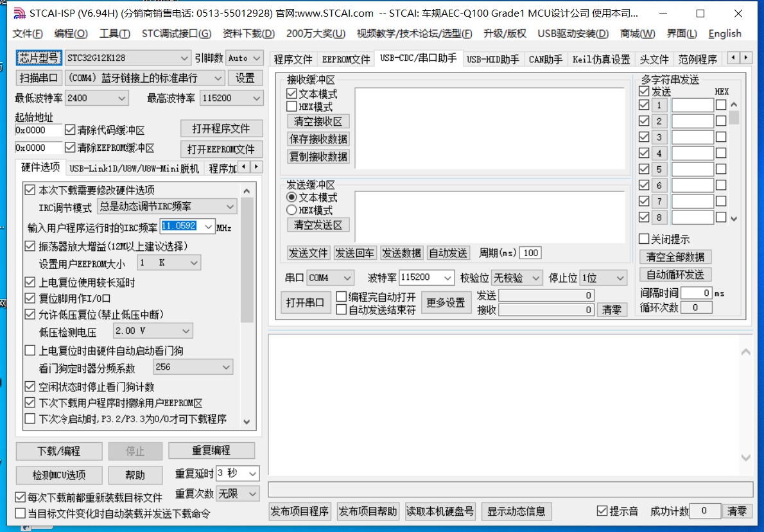Click hardware options list scroll-up arrow
The width and height of the screenshot is (764, 532).
coord(247,191)
